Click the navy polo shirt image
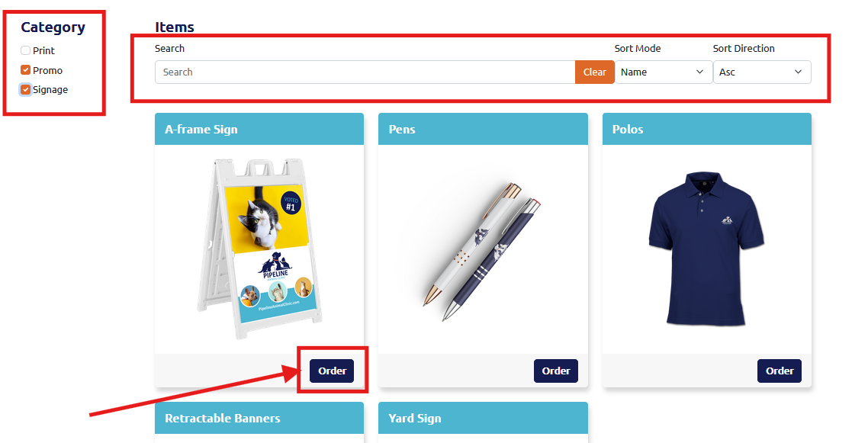Viewport: 868px width, 443px height. (706, 248)
